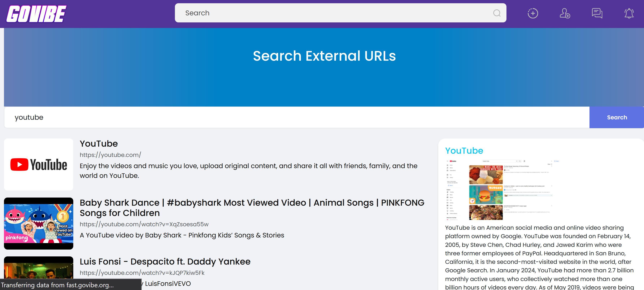This screenshot has height=290, width=644.
Task: Click the watch?v=kJQP7kiw5Fk URL
Action: tap(142, 273)
